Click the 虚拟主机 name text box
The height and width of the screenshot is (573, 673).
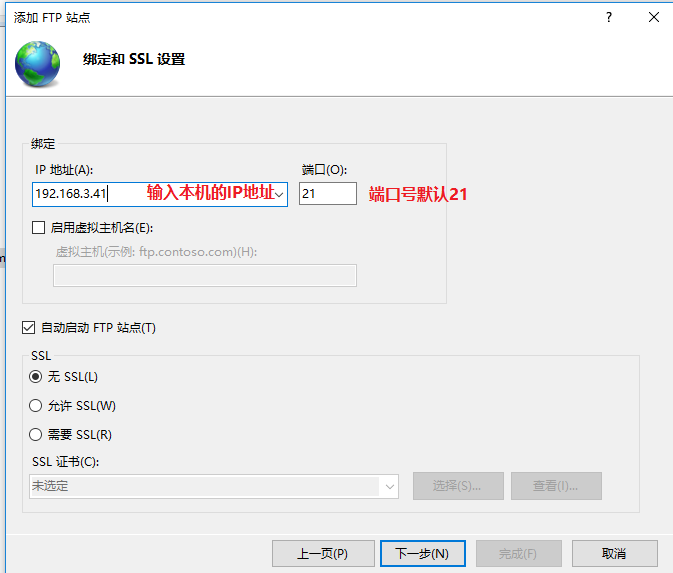point(204,275)
